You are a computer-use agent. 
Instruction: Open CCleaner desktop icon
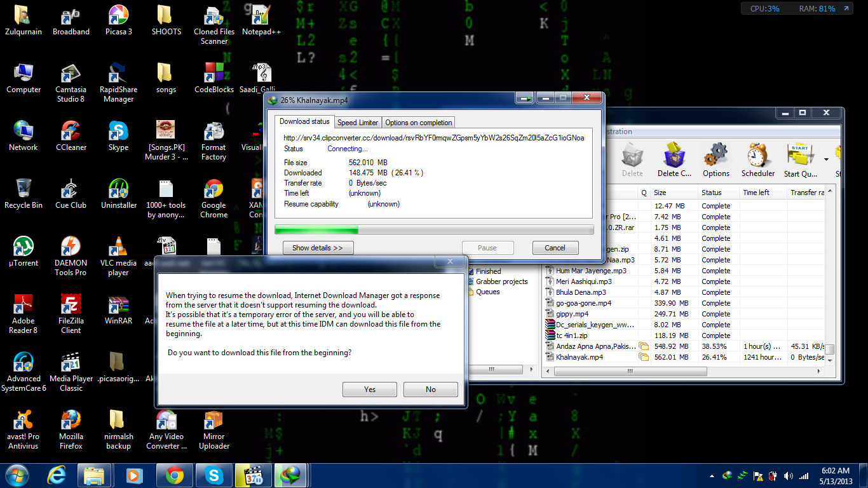[71, 136]
